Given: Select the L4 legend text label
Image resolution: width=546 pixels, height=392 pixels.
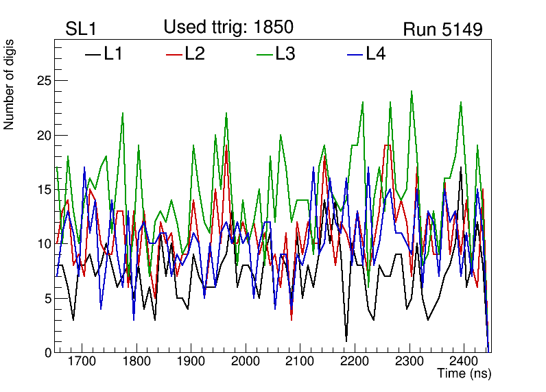Looking at the screenshot, I should pos(375,54).
